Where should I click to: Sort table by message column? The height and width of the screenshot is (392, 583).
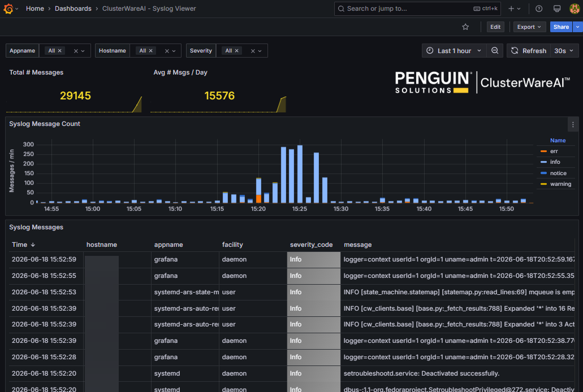pyautogui.click(x=358, y=245)
